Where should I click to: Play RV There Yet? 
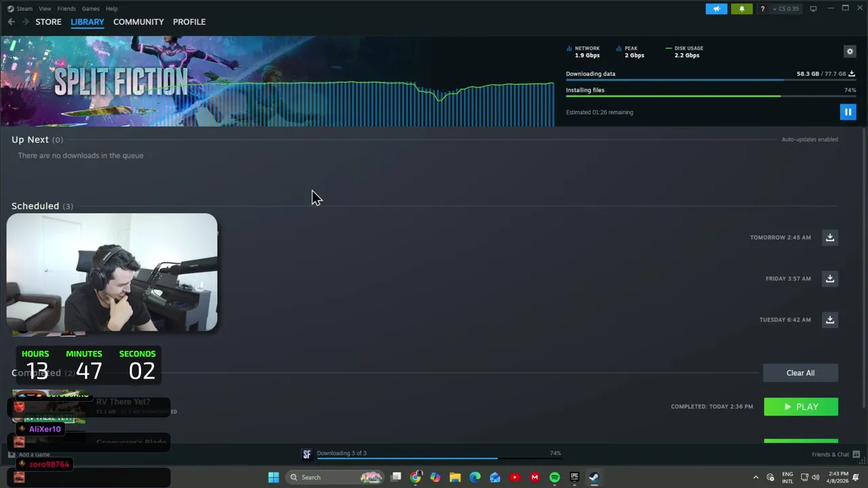[801, 407]
